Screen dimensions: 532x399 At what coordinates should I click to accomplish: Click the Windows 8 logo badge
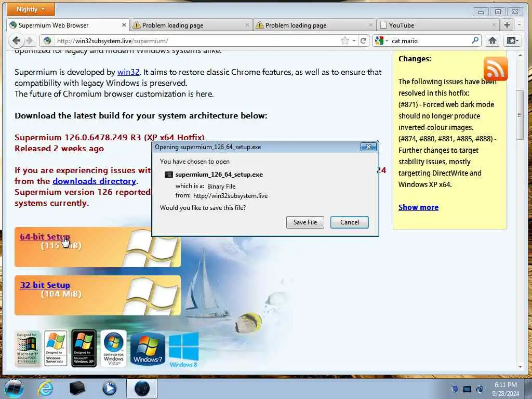tap(183, 350)
